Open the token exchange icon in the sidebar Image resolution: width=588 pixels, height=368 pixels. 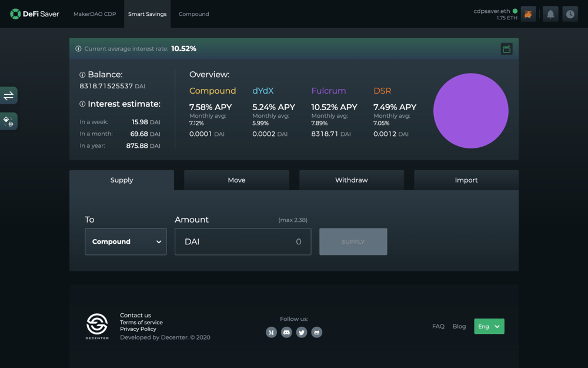click(8, 121)
